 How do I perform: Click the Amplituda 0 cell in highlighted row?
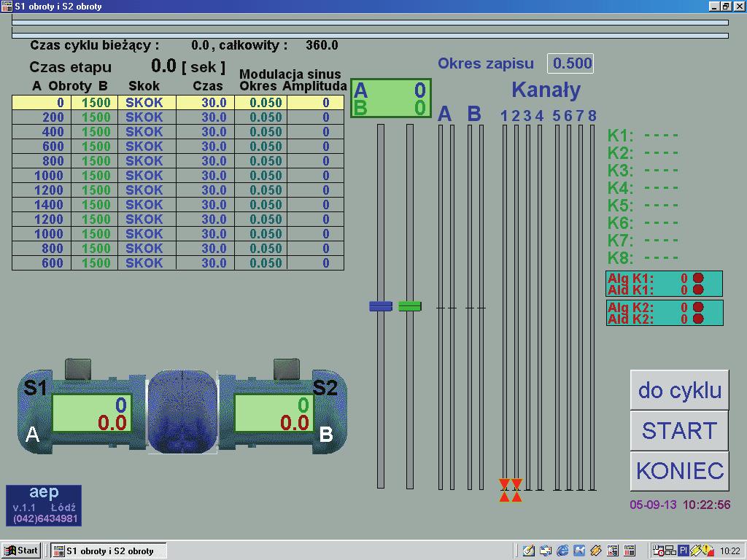tap(315, 102)
